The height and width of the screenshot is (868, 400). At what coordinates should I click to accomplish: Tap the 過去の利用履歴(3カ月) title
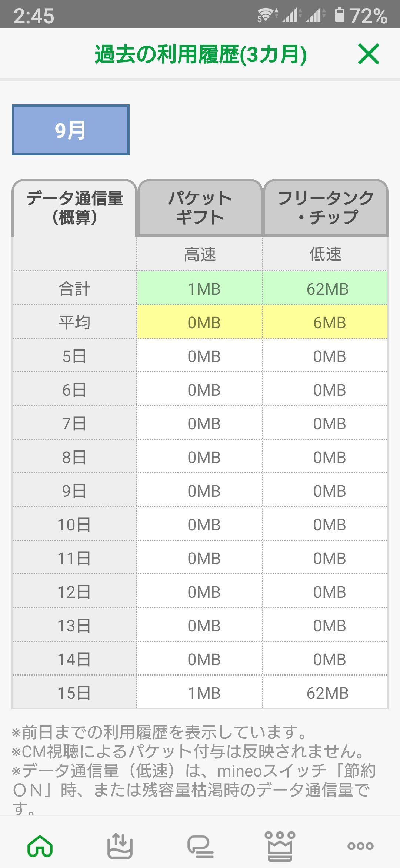pos(200,54)
